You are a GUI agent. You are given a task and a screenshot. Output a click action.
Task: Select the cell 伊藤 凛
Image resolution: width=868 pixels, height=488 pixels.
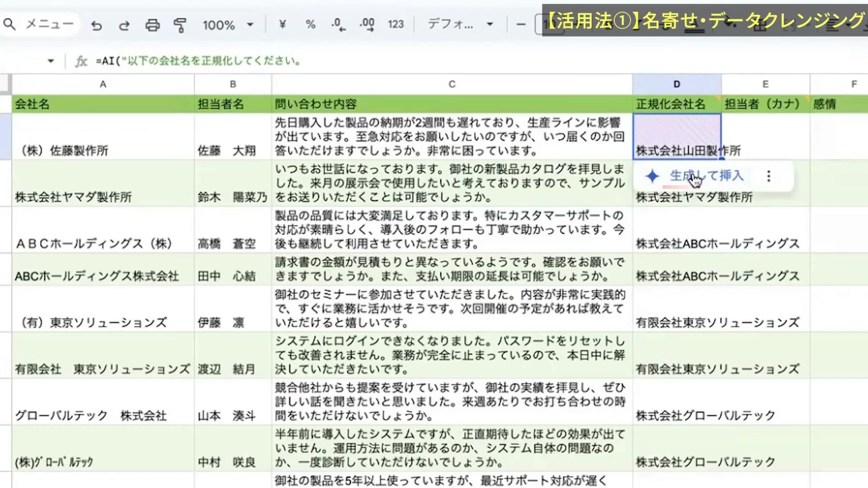(233, 309)
